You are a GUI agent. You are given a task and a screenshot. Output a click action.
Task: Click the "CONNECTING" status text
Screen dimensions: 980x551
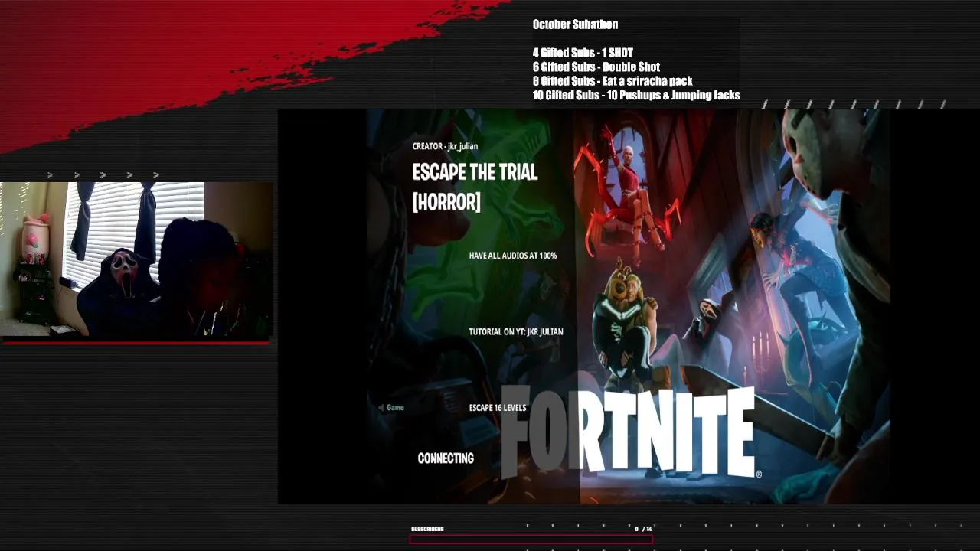[x=446, y=458]
